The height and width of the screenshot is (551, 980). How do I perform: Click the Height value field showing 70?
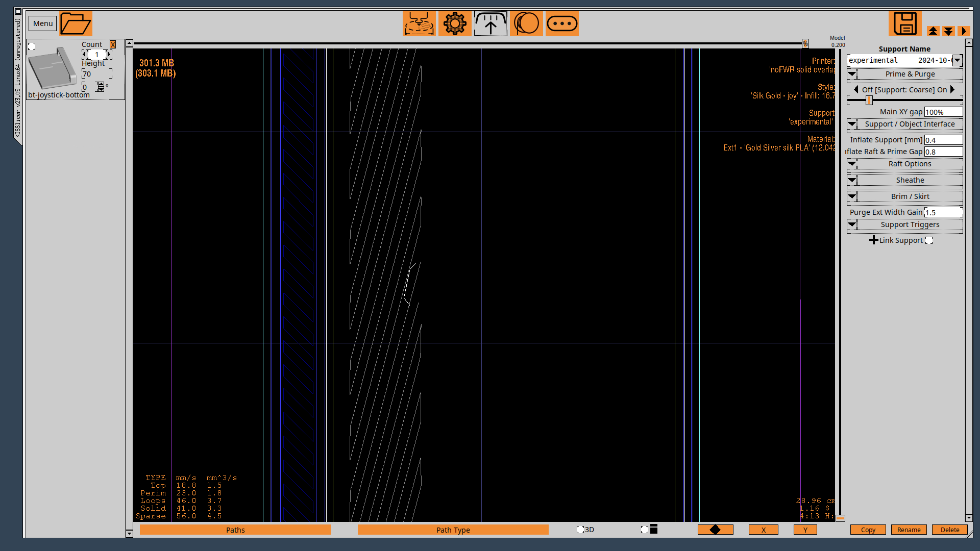pos(97,74)
